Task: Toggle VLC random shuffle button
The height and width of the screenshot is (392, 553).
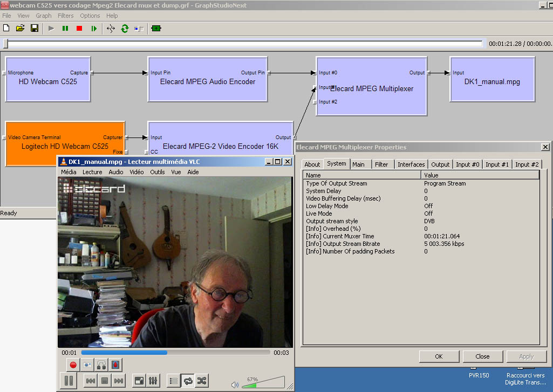Action: coord(202,381)
